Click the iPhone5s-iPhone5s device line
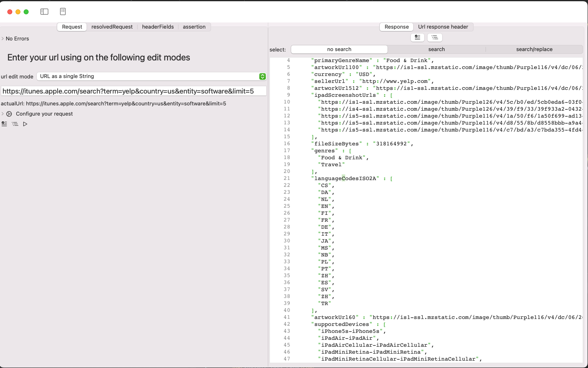 [x=352, y=331]
